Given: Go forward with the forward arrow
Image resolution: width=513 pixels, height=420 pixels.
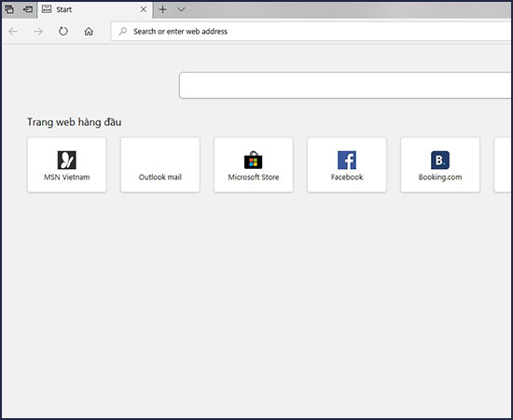Looking at the screenshot, I should [x=38, y=32].
